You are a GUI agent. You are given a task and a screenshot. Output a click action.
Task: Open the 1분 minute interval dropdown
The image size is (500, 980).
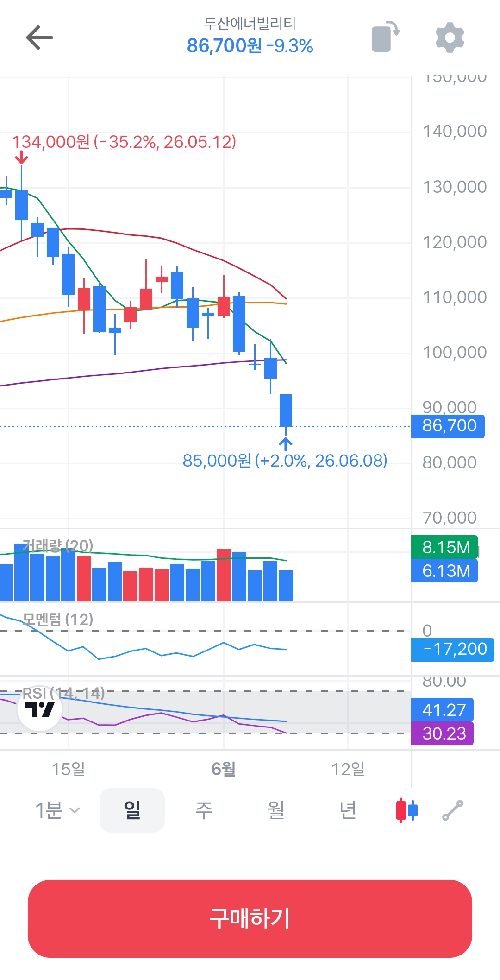point(58,810)
